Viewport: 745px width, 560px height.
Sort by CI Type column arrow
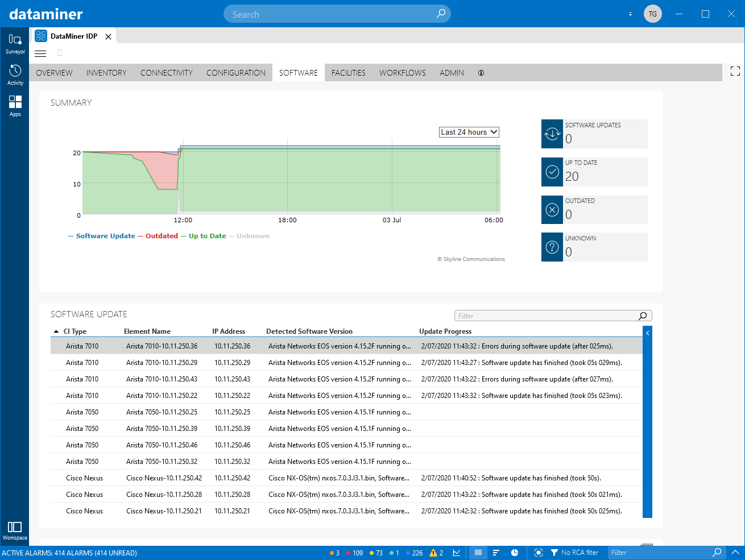click(56, 331)
